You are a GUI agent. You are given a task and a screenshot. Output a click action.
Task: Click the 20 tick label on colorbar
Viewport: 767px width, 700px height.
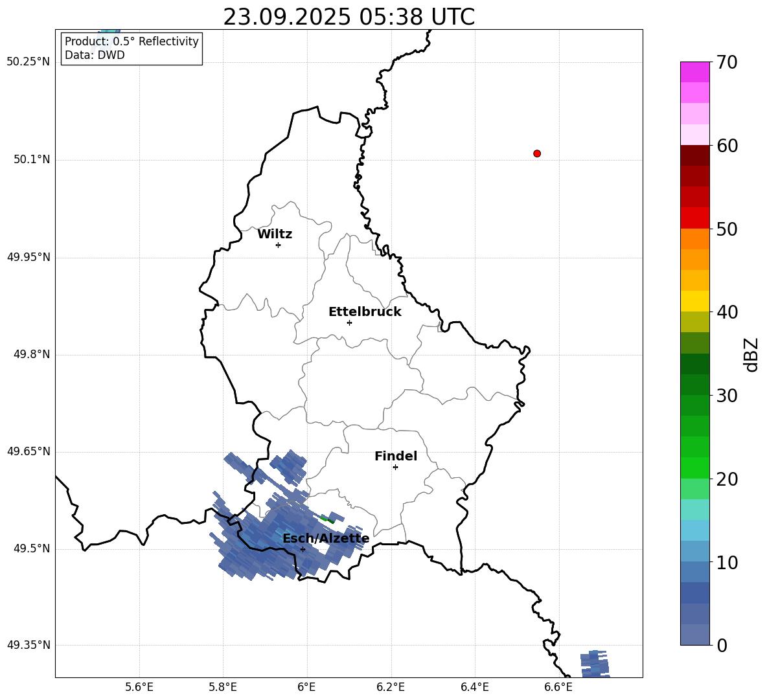(x=727, y=479)
